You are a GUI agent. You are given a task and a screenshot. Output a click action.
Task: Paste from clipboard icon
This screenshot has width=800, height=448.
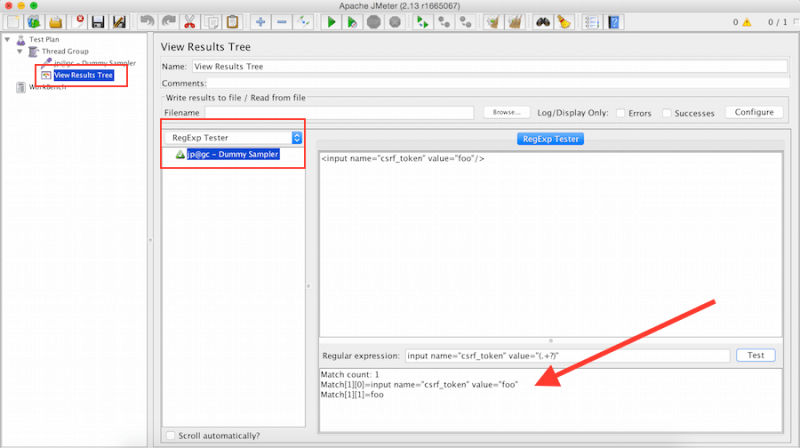(233, 22)
